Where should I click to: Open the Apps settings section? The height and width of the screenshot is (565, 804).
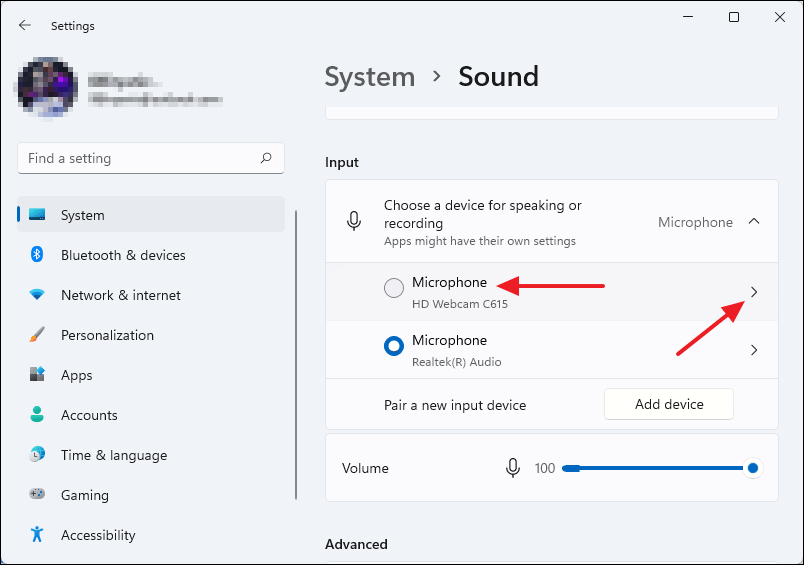coord(76,375)
